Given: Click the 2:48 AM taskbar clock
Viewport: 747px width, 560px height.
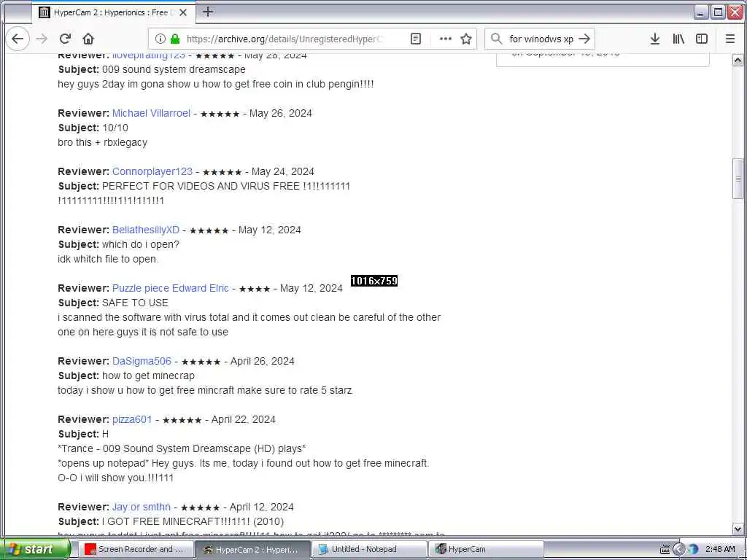Looking at the screenshot, I should 720,550.
